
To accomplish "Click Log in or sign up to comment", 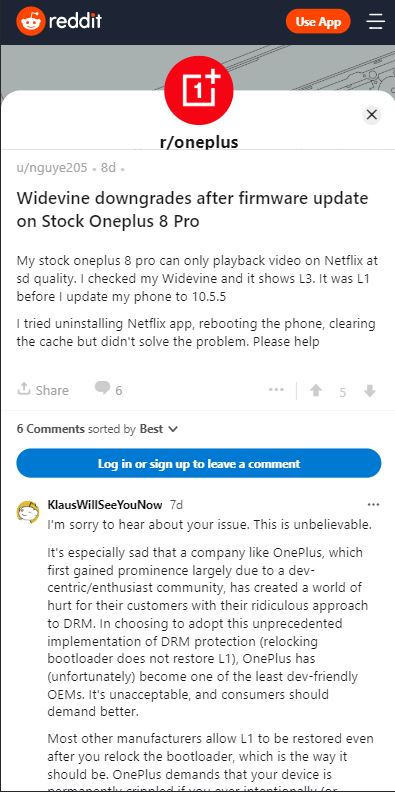I will (199, 463).
